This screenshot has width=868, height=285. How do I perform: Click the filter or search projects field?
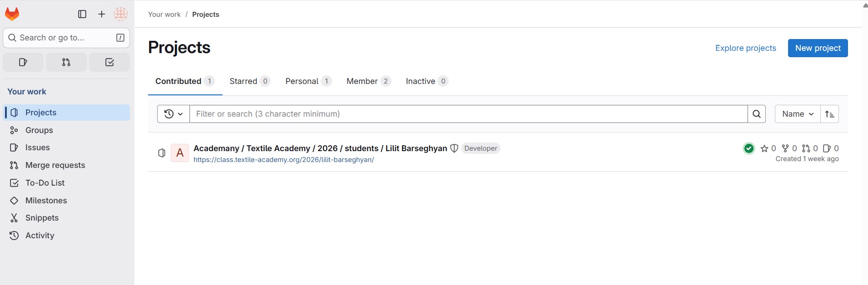(x=468, y=114)
